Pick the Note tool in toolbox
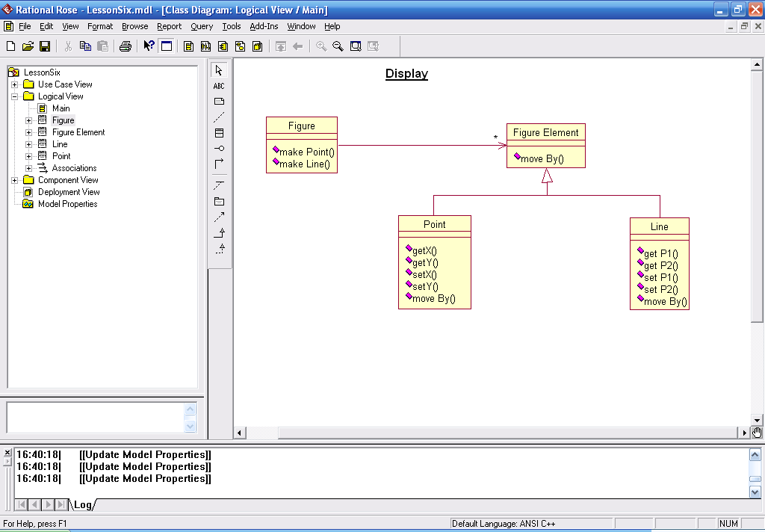Viewport: 765px width, 532px height. [x=219, y=102]
